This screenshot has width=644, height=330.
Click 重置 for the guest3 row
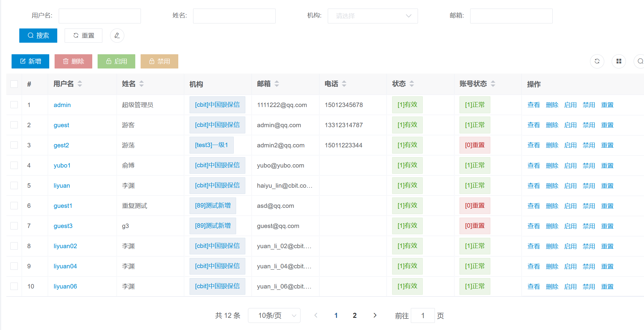pos(607,226)
